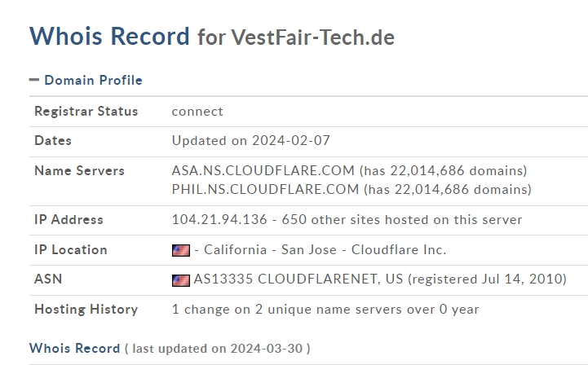The width and height of the screenshot is (588, 365).
Task: Click Whois Record last updated heading
Action: point(170,348)
